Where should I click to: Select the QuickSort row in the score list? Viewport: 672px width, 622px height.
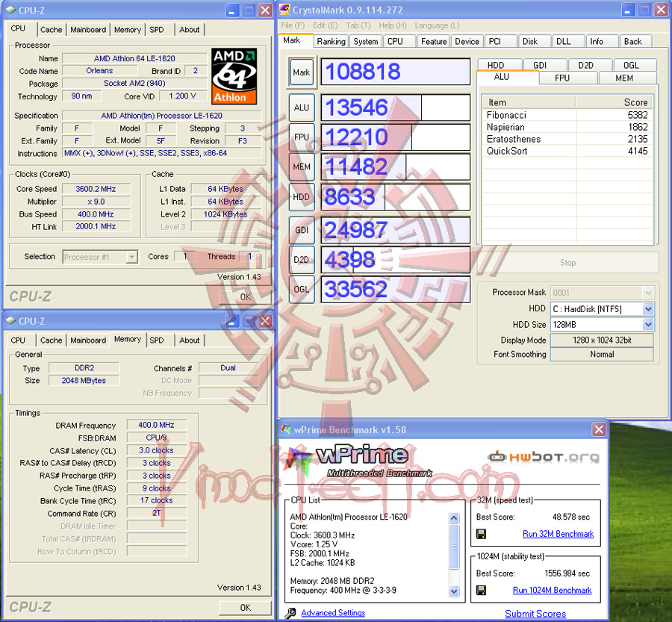point(567,151)
